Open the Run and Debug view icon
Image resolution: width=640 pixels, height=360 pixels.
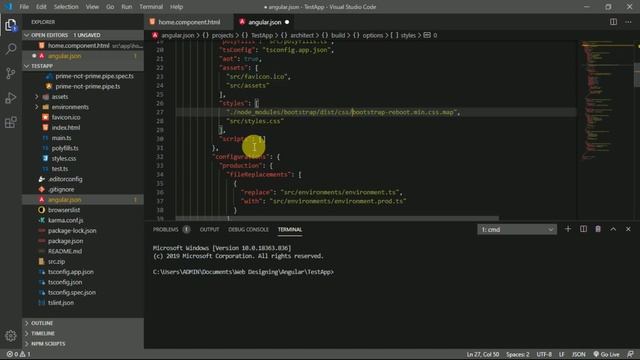click(11, 98)
